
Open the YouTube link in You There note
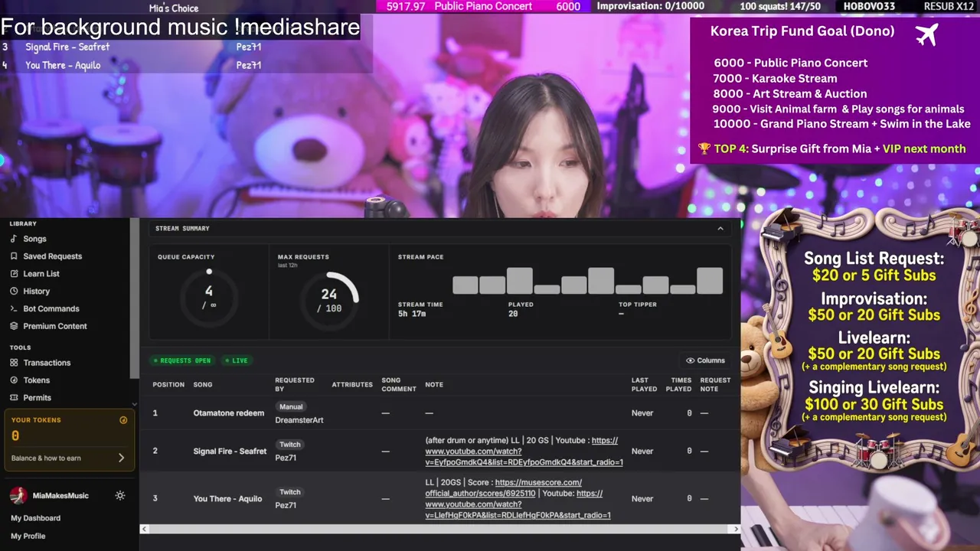[x=518, y=504]
